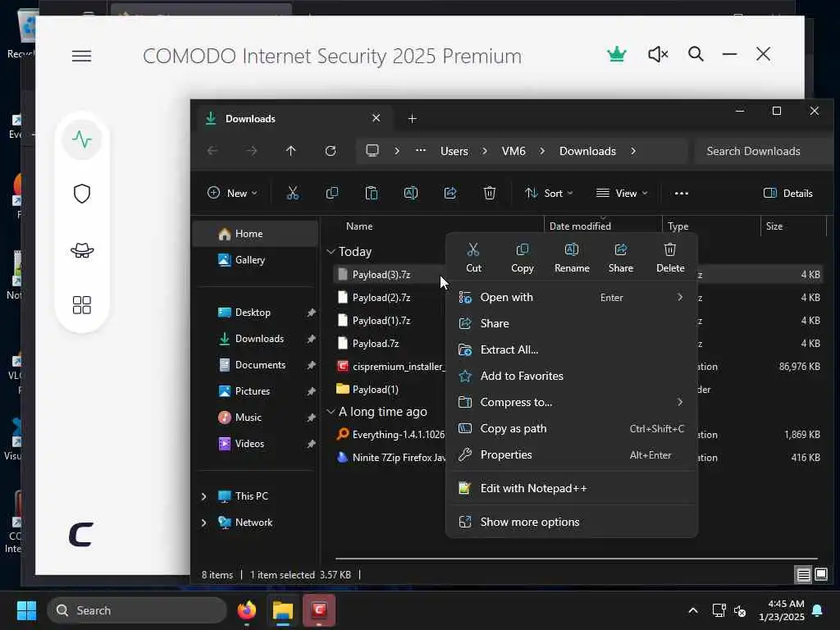Viewport: 840px width, 630px height.
Task: Open Documents quick access folder
Action: pyautogui.click(x=256, y=365)
